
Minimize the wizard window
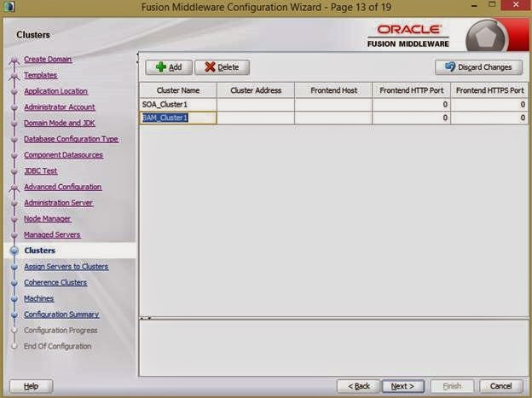[474, 6]
